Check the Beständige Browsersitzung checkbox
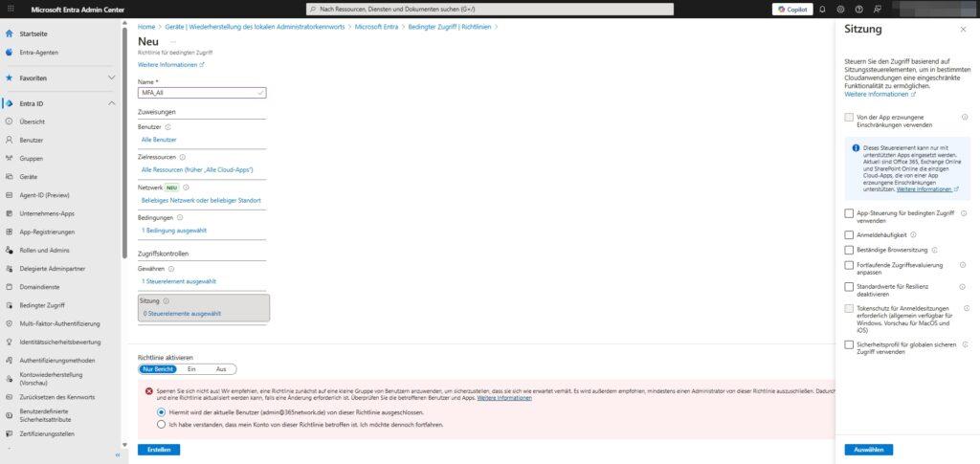The width and height of the screenshot is (980, 464). 849,250
